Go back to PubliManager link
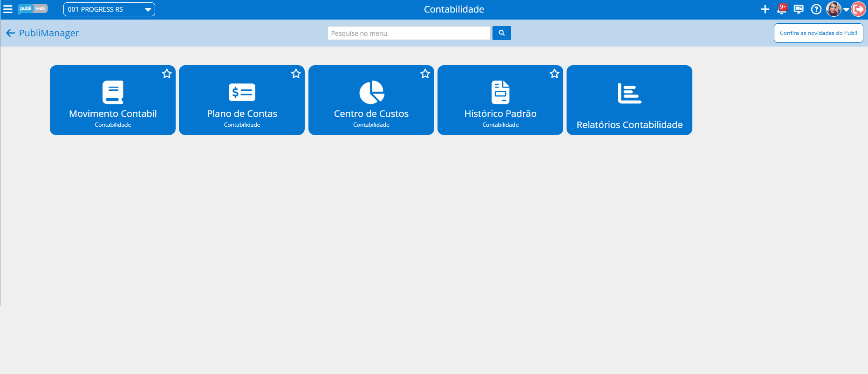The width and height of the screenshot is (868, 374). 42,33
